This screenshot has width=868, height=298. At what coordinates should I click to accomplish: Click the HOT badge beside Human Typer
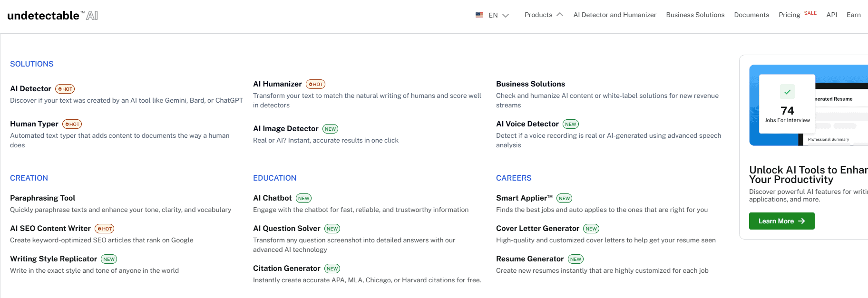point(72,124)
